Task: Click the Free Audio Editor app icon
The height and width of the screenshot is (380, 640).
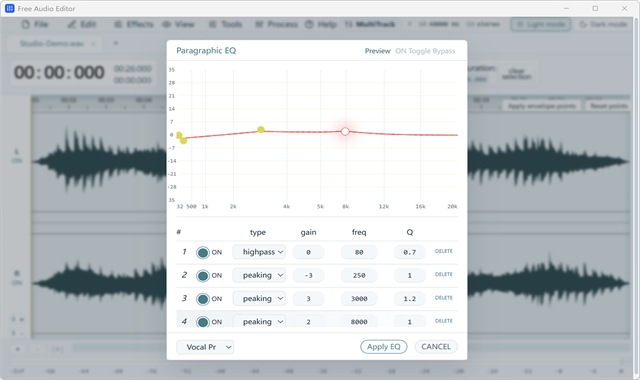Action: pos(9,8)
